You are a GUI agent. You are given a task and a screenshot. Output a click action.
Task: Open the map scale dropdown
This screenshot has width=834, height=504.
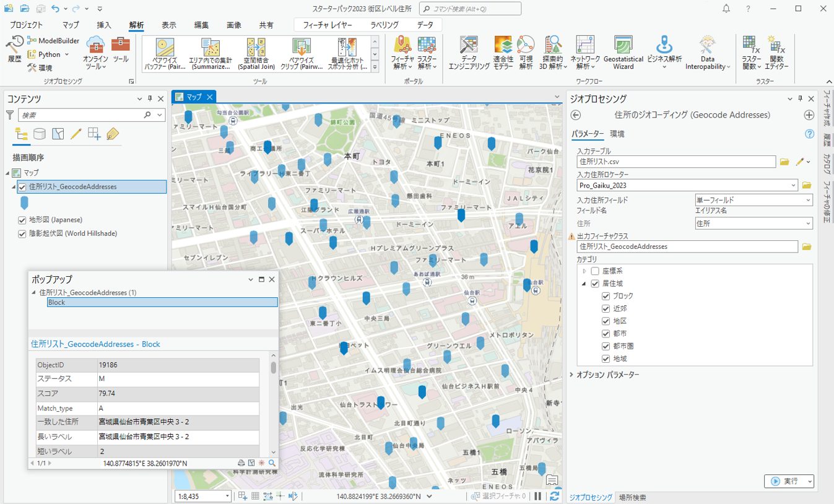point(227,496)
